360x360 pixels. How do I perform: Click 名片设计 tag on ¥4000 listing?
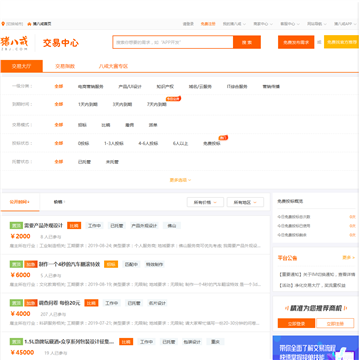point(157,303)
